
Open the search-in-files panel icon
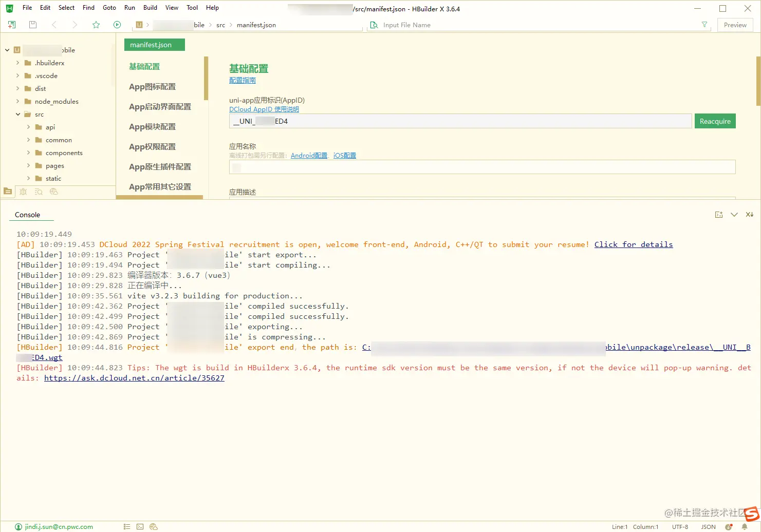tap(39, 192)
